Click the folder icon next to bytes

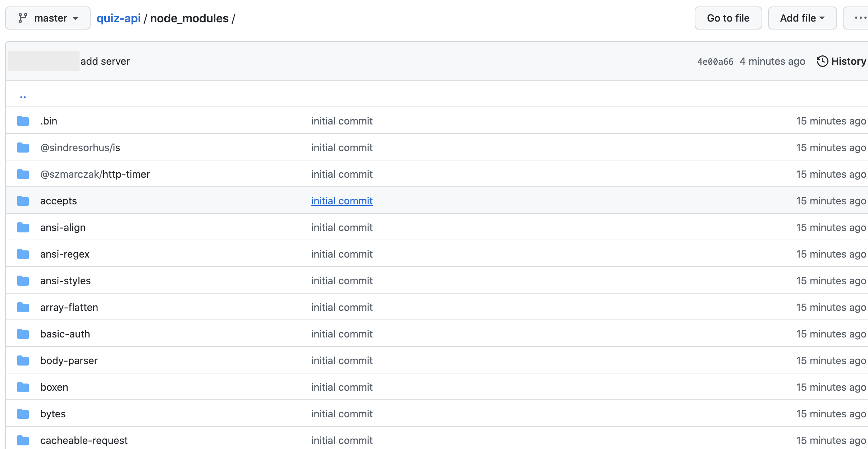[x=23, y=414]
